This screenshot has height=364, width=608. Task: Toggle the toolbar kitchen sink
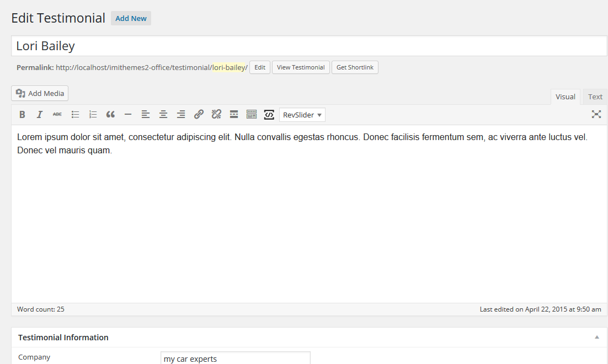(252, 114)
